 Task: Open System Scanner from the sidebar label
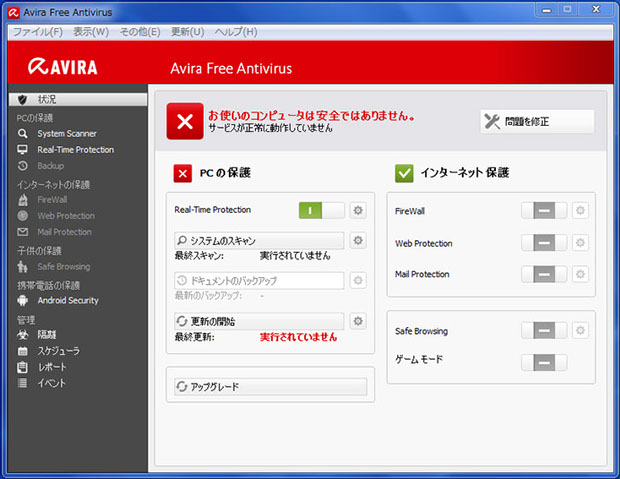click(67, 134)
